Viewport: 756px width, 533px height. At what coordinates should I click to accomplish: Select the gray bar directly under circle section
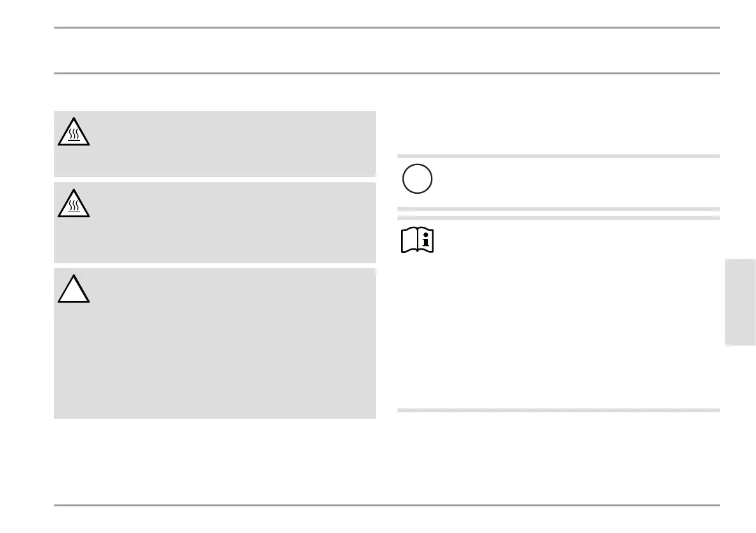559,209
